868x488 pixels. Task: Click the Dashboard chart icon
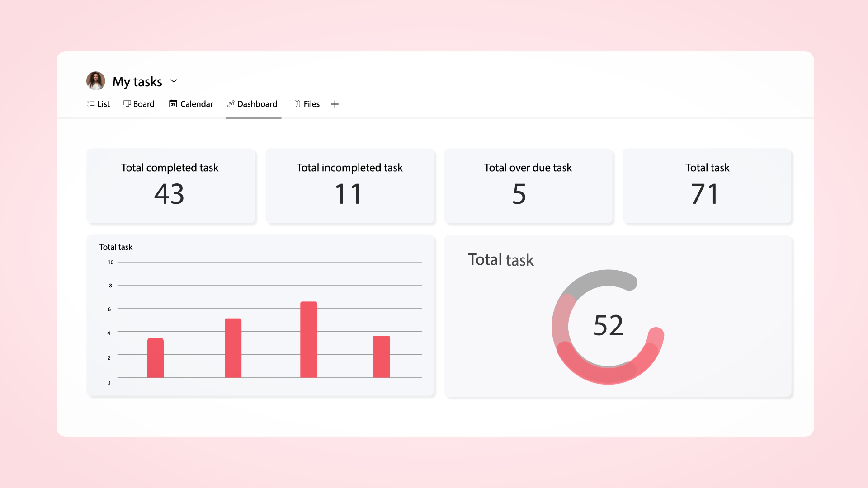231,104
